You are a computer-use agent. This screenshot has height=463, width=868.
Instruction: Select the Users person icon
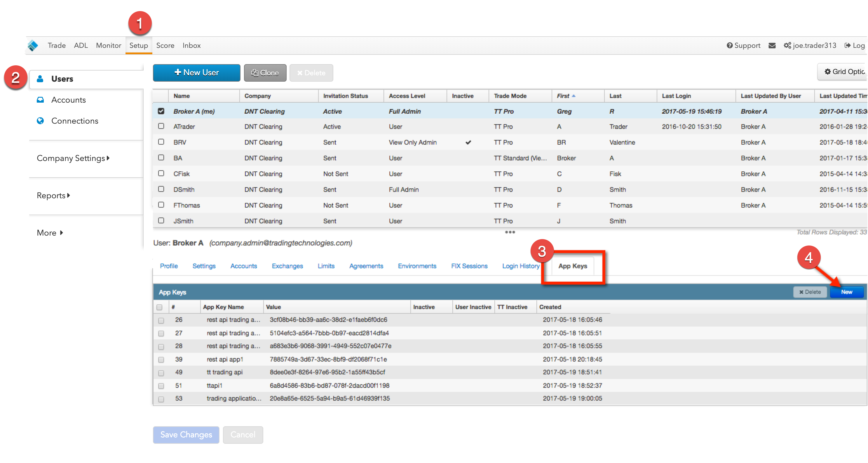40,79
